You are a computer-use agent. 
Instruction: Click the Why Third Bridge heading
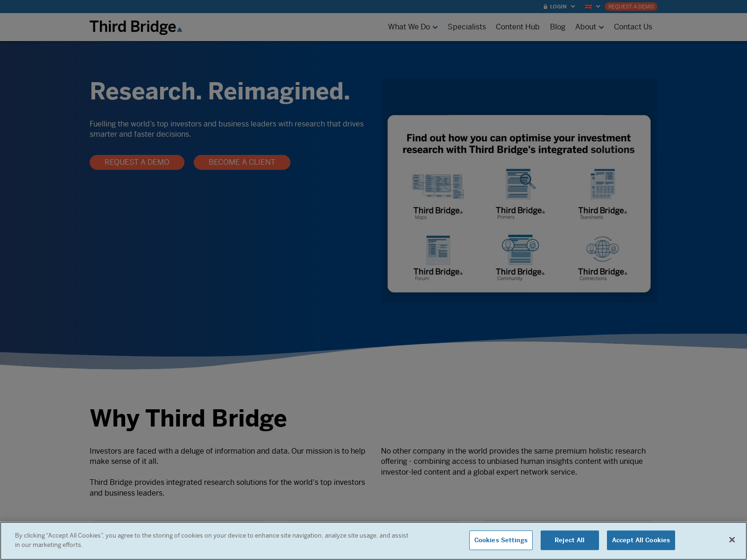pyautogui.click(x=188, y=419)
